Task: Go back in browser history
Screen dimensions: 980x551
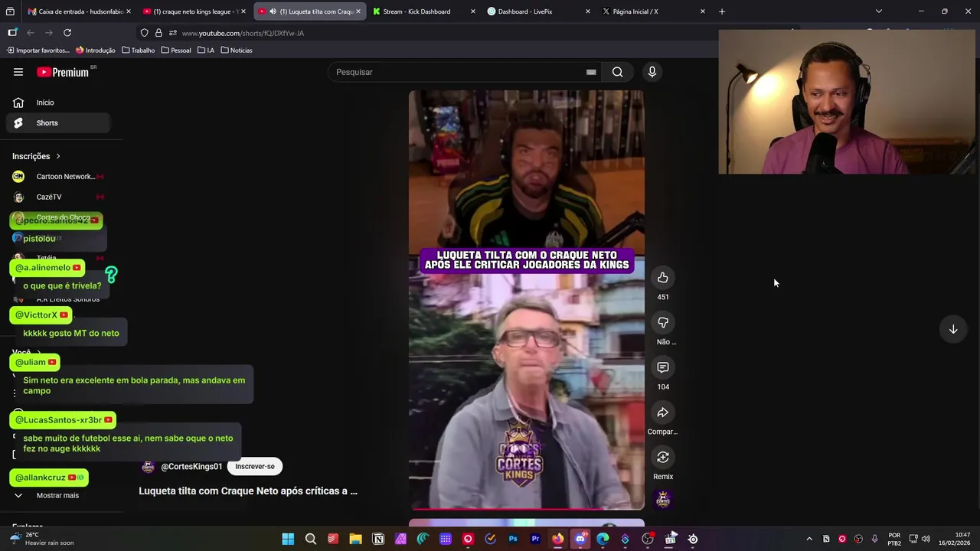Action: (31, 33)
